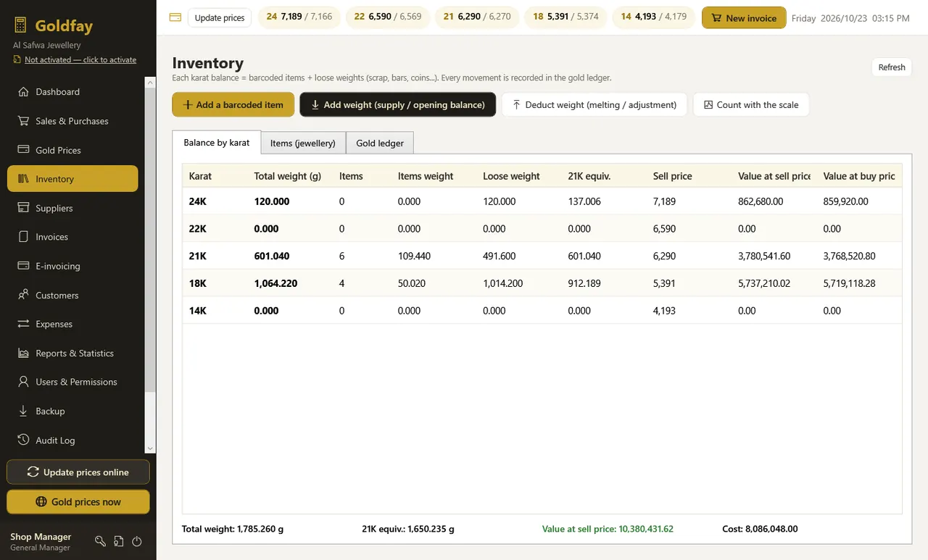Click the 21K equiv. column header
Screen dimensions: 928x560
[x=589, y=176]
